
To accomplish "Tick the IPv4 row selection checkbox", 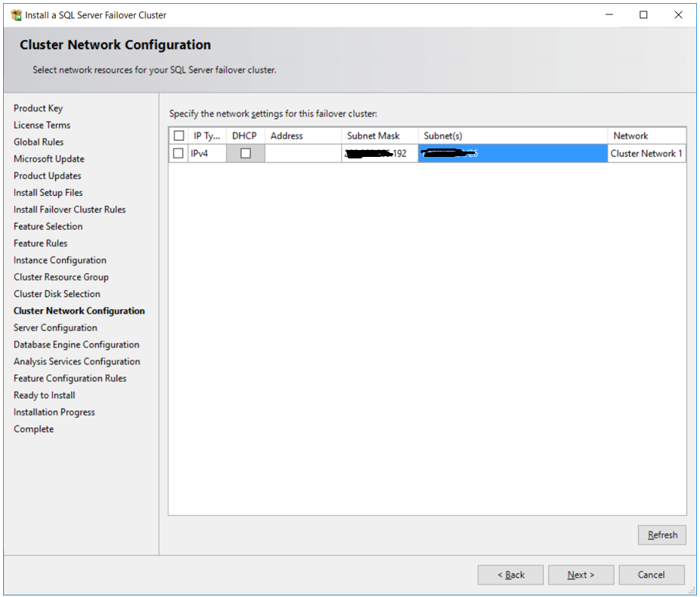I will (x=178, y=153).
